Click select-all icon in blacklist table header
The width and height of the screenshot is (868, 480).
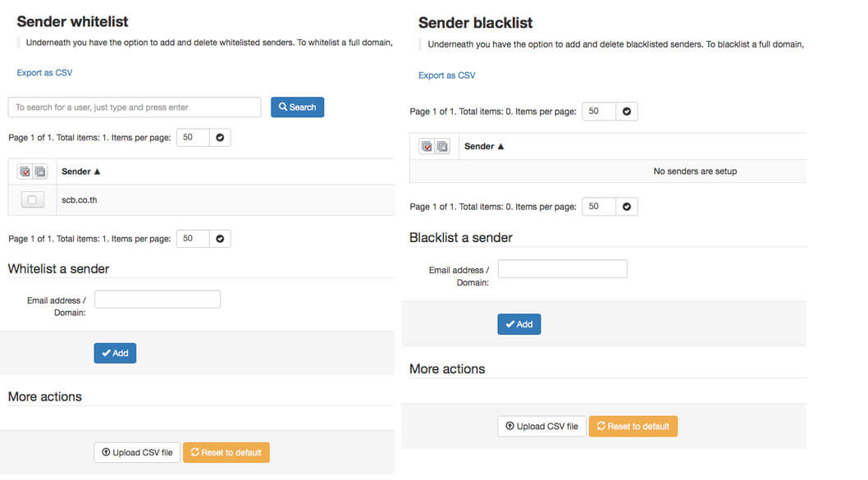click(x=427, y=146)
